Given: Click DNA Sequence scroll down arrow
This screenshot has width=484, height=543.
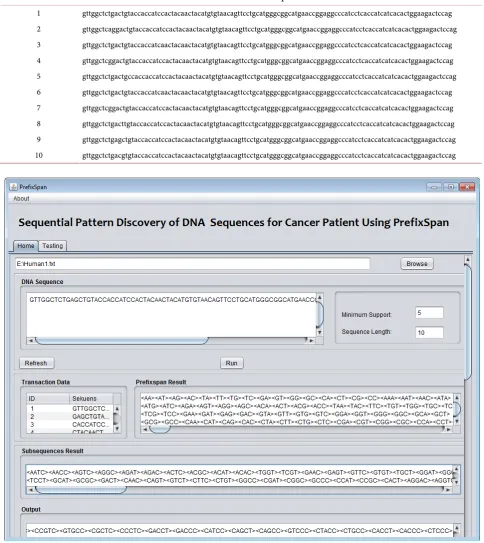Looking at the screenshot, I should click(320, 332).
